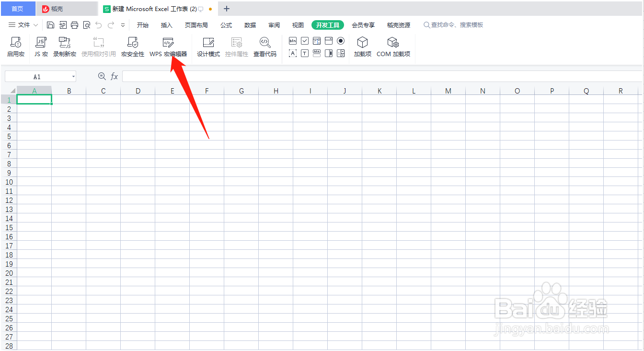
Task: Switch to the 插入 ribbon tab
Action: (166, 25)
